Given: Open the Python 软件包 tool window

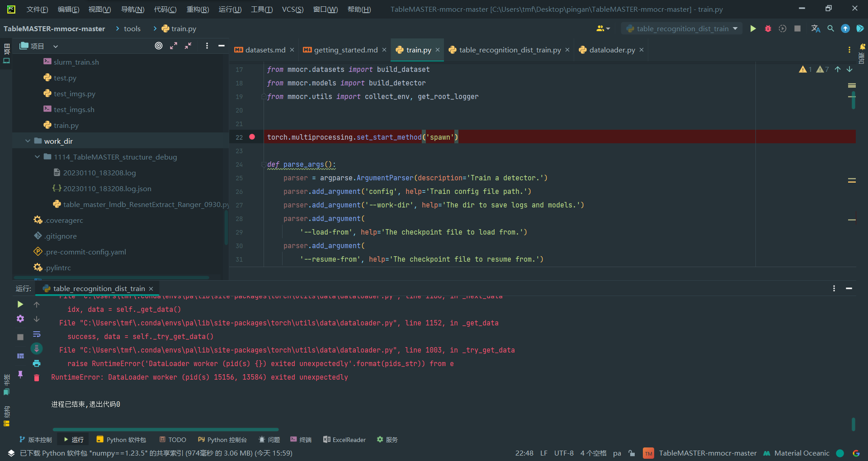Looking at the screenshot, I should click(121, 440).
